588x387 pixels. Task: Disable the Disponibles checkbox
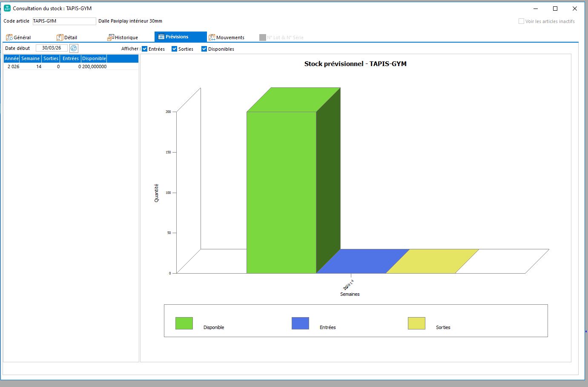point(204,49)
